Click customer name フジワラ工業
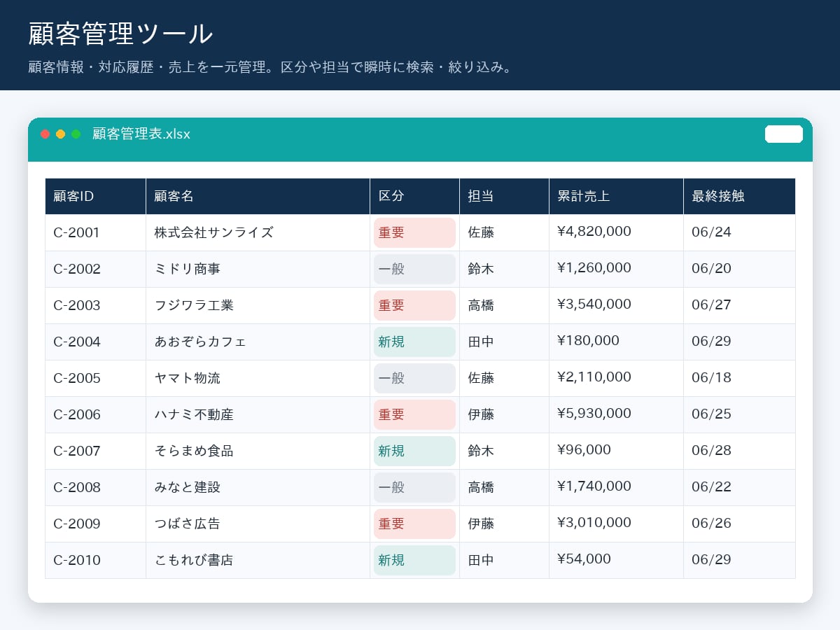This screenshot has width=840, height=630. pyautogui.click(x=194, y=306)
